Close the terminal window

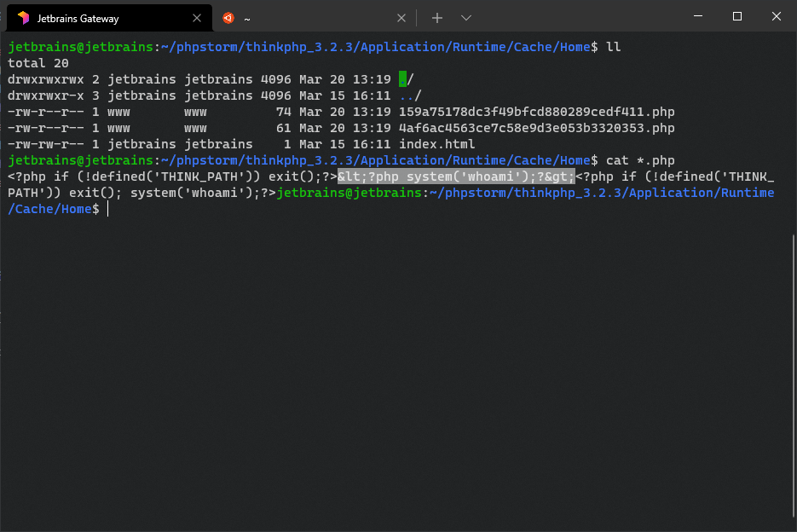(x=777, y=16)
